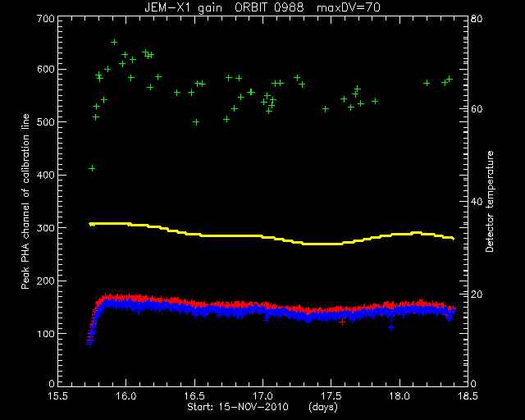Click the '18.5' tick label on x-axis
Viewport: 525px width, 420px height.
468,396
